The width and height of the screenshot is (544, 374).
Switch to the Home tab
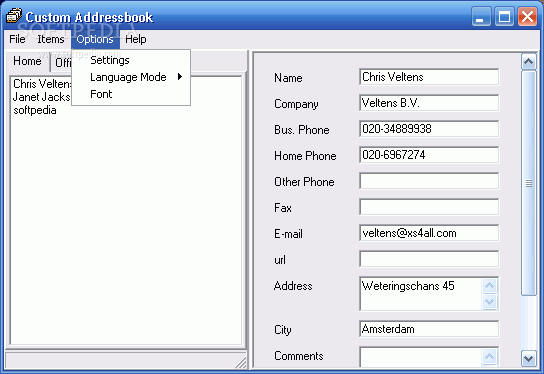tap(27, 61)
